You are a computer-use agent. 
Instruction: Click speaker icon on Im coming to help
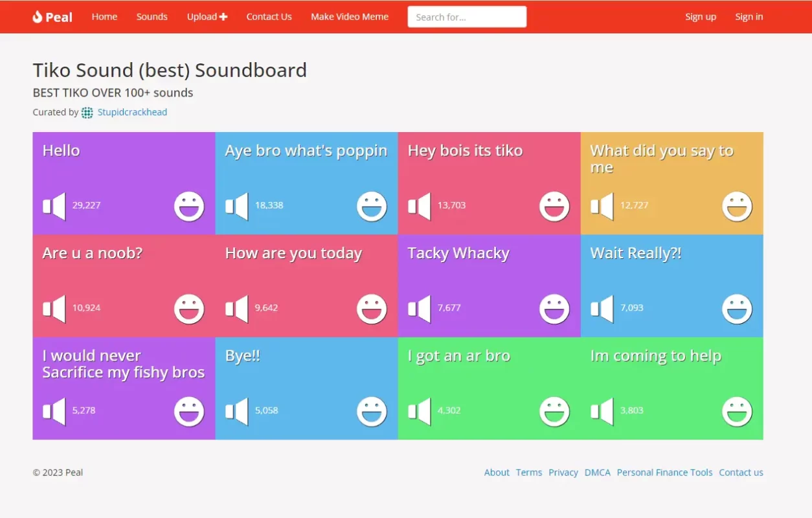point(602,412)
